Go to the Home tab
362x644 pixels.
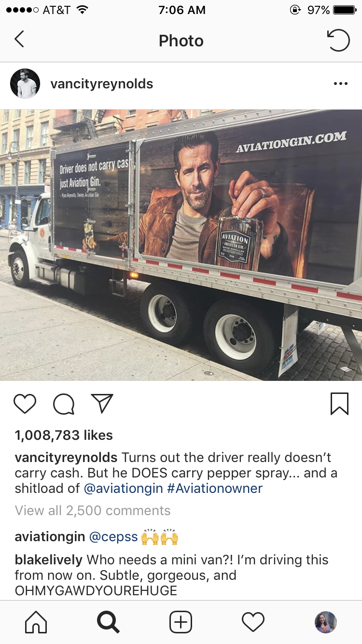coord(36,622)
